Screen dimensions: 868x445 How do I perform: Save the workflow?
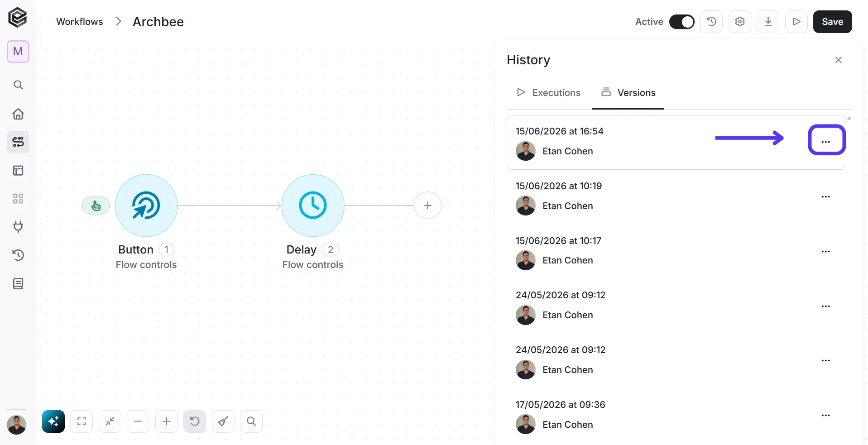click(x=832, y=22)
